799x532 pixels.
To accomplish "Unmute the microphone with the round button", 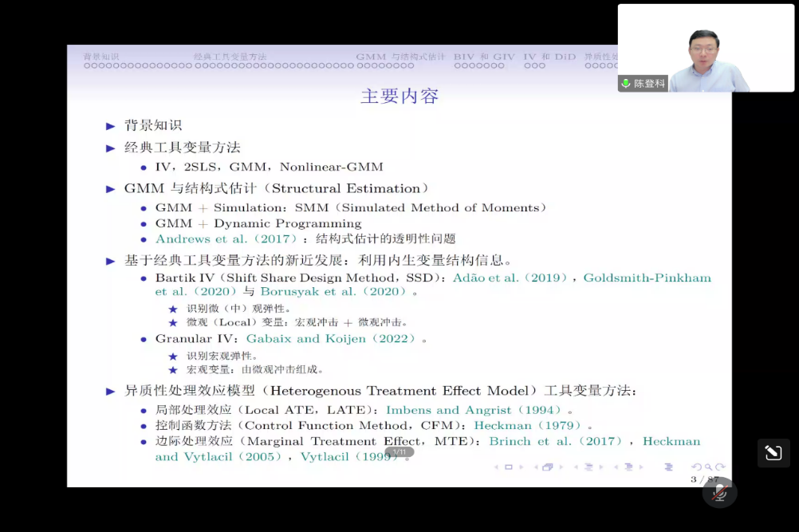I will tap(719, 493).
